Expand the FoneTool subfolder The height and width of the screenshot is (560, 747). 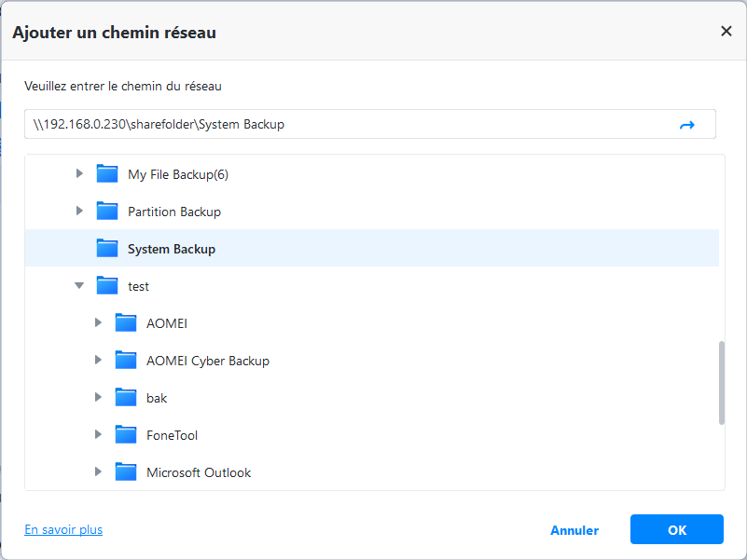pyautogui.click(x=98, y=434)
